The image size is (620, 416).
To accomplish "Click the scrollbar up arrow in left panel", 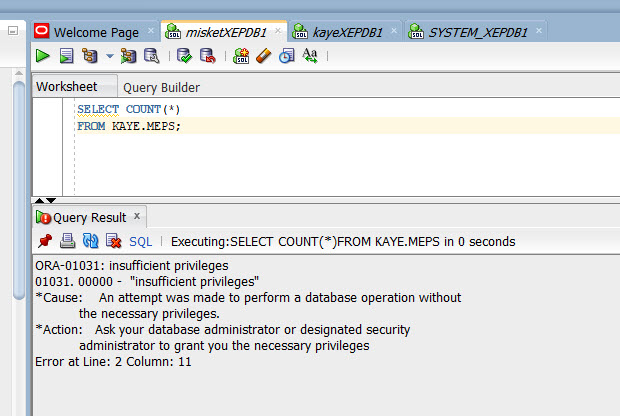I will pyautogui.click(x=19, y=73).
